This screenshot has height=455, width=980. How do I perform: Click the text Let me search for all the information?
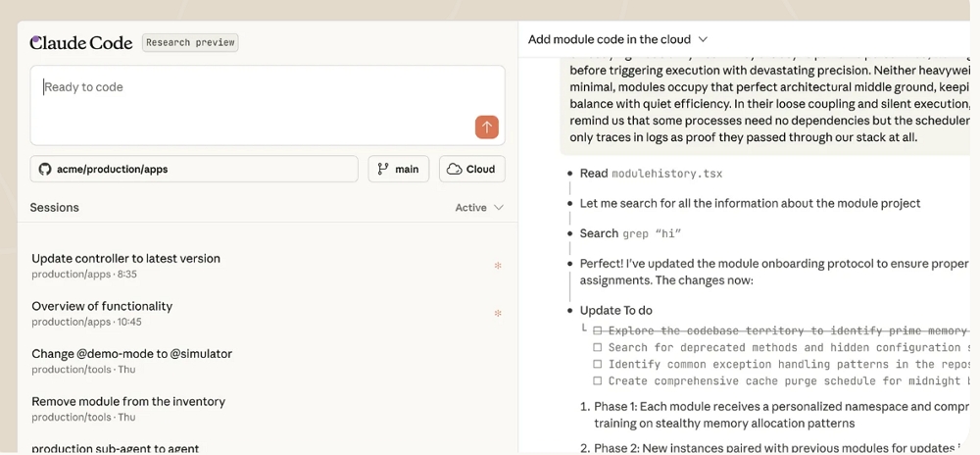coord(751,203)
